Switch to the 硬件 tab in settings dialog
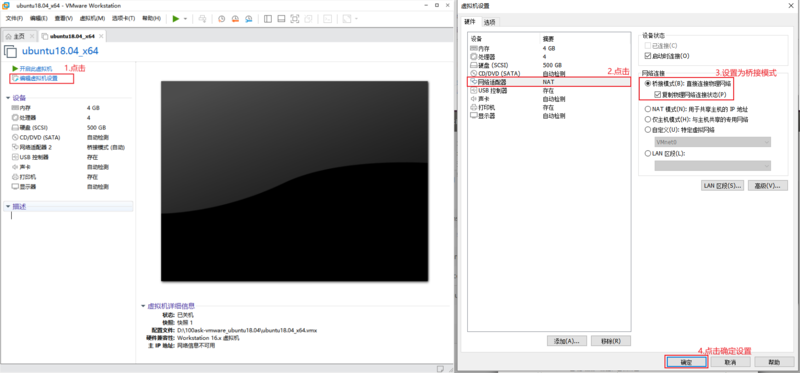Screen dimensions: 800x373 pyautogui.click(x=470, y=22)
